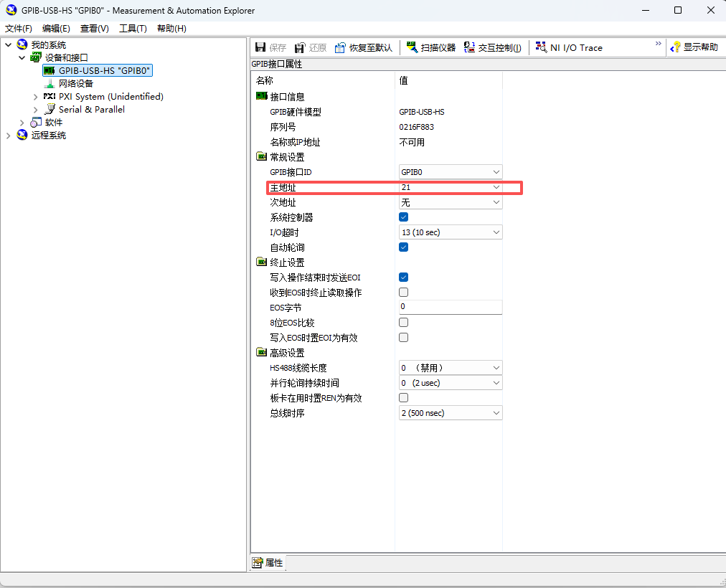The image size is (726, 588).
Task: Click the 常规设置 section folder icon
Action: (262, 156)
